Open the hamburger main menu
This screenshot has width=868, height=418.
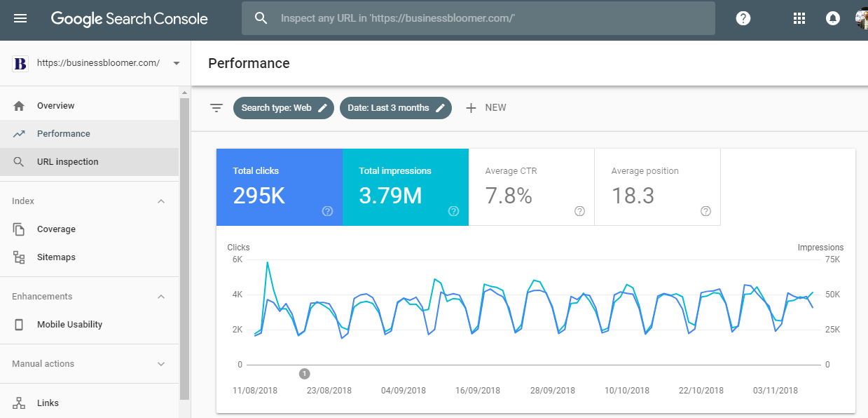(x=20, y=18)
